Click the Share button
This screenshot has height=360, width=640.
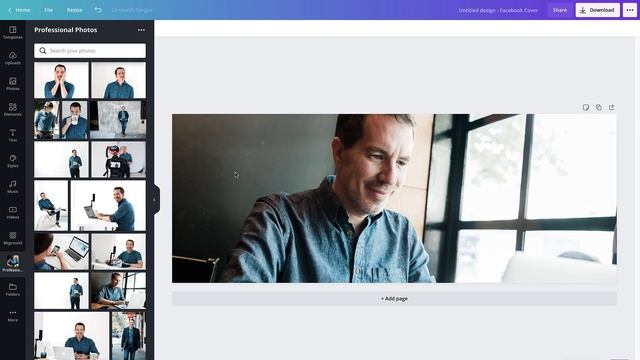tap(560, 10)
